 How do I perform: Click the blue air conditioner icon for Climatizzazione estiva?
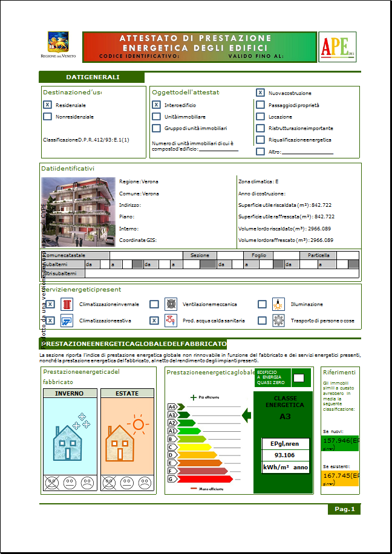pyautogui.click(x=67, y=321)
